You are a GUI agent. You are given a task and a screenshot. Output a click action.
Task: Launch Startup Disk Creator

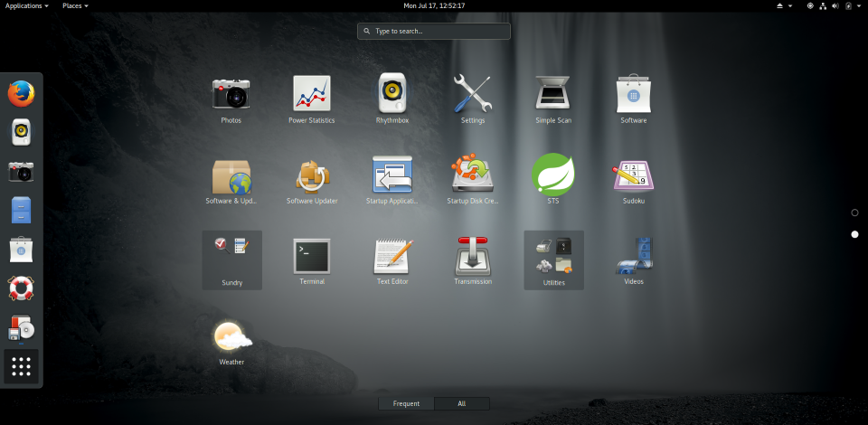coord(473,181)
